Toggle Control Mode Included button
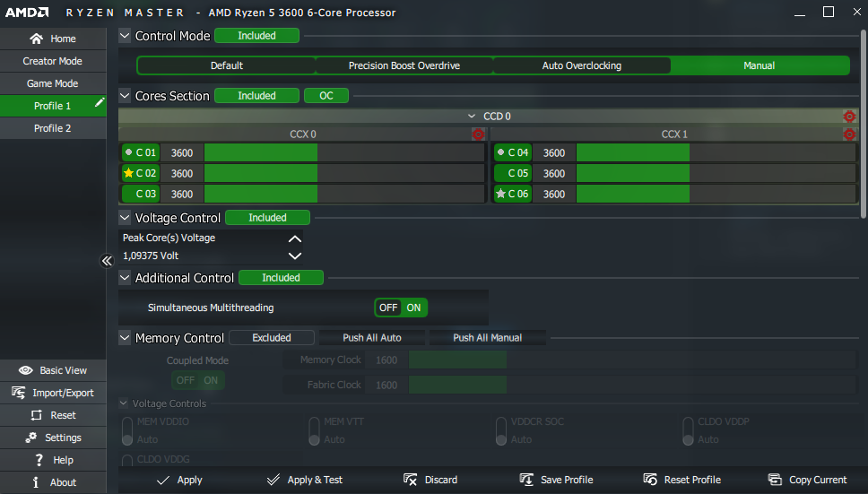The width and height of the screenshot is (868, 494). coord(256,35)
